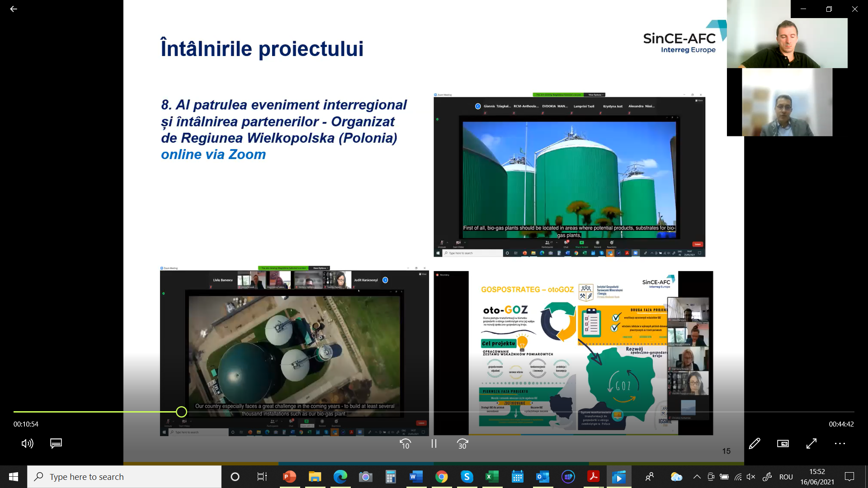Toggle fullscreen playback
This screenshot has height=488, width=868.
tap(811, 444)
